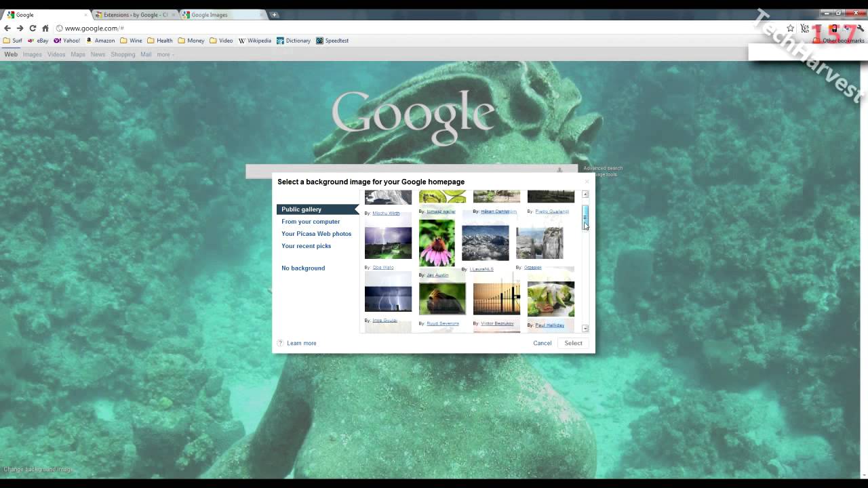Close the Google tab

[85, 15]
